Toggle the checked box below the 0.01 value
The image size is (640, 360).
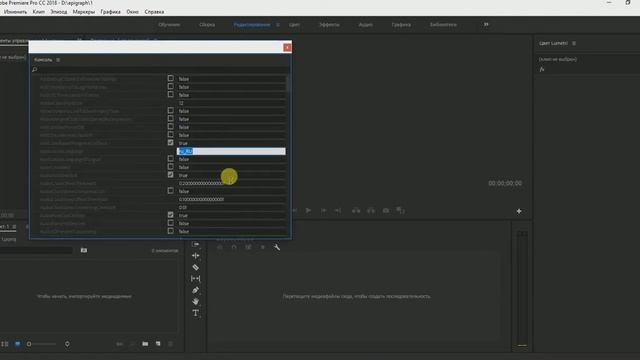click(171, 215)
